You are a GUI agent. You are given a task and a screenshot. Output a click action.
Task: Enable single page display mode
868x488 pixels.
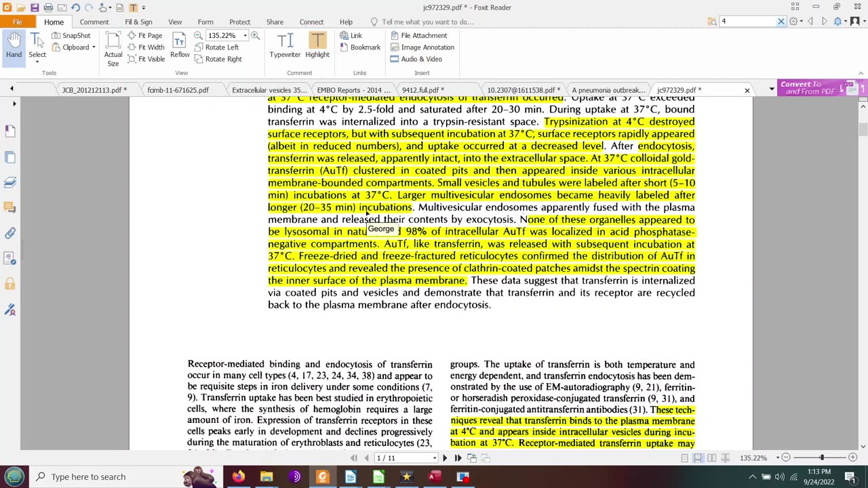click(x=685, y=458)
